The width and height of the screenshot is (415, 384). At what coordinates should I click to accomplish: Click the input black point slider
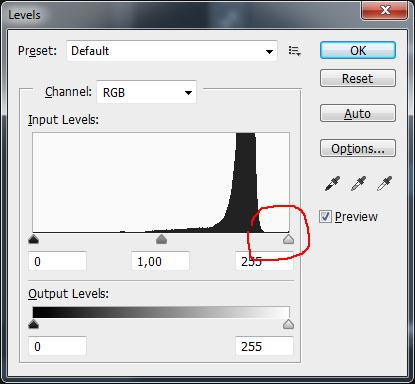click(33, 239)
